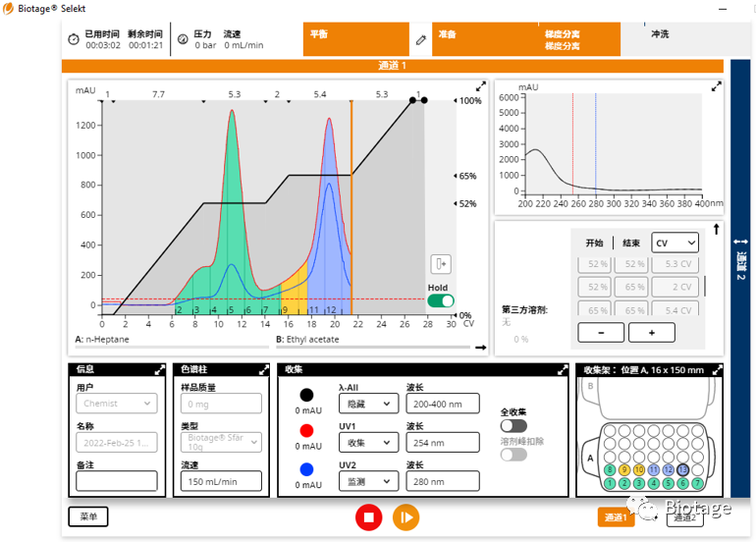Viewport: 756px width, 542px height.
Task: Select green rack tube number 8
Action: (x=610, y=469)
